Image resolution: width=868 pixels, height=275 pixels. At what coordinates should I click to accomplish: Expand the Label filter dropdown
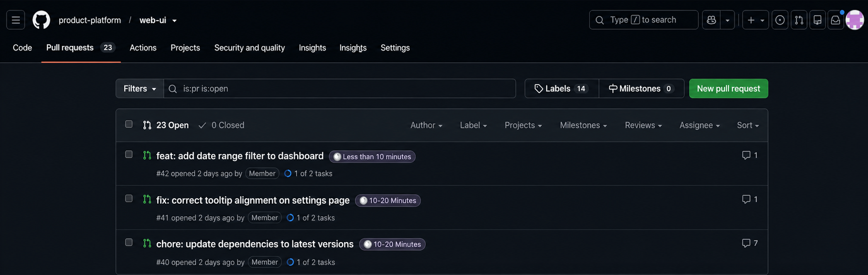pyautogui.click(x=473, y=125)
